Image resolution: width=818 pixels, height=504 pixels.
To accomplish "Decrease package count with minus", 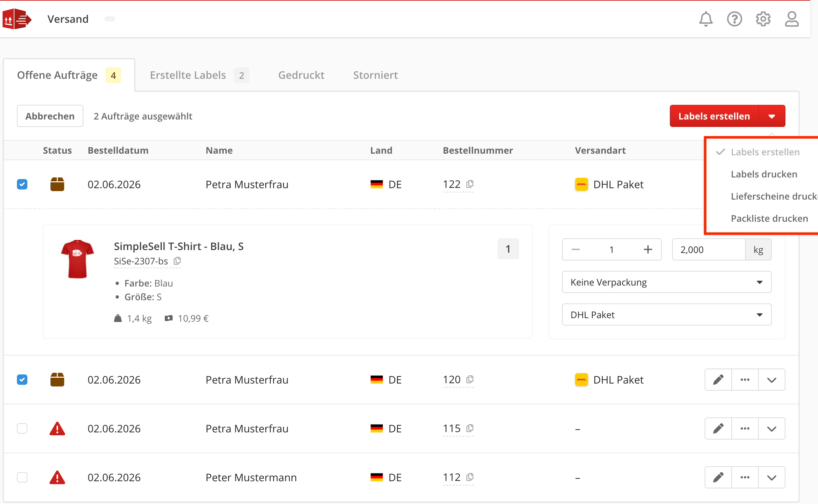I will [575, 249].
